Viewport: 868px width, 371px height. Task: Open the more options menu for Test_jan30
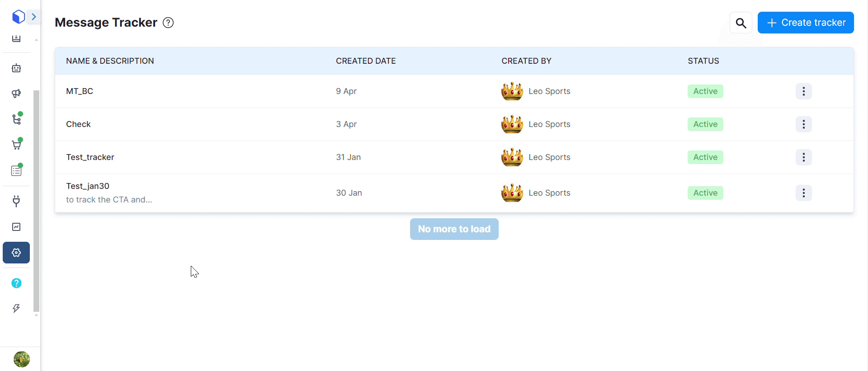click(803, 193)
